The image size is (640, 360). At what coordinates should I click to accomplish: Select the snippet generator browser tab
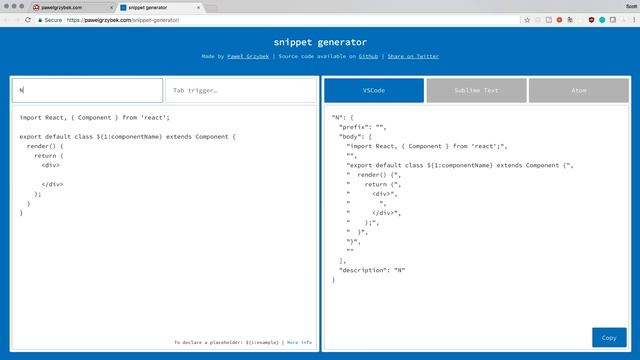point(159,7)
